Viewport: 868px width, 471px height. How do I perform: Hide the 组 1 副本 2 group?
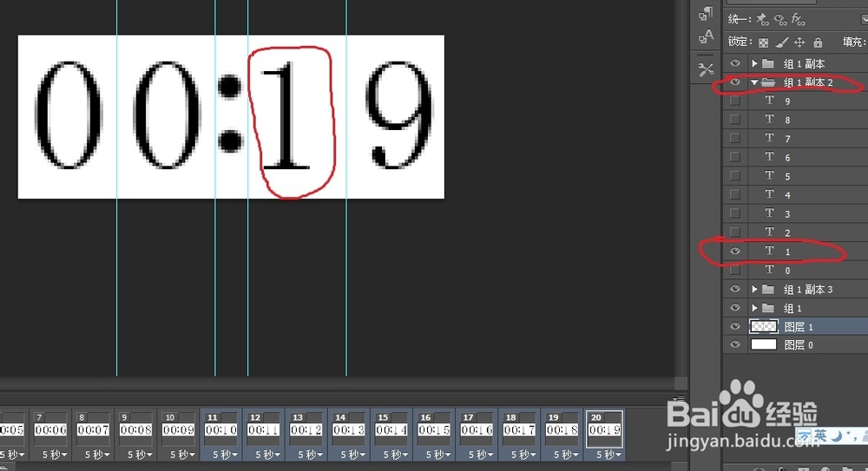(735, 82)
